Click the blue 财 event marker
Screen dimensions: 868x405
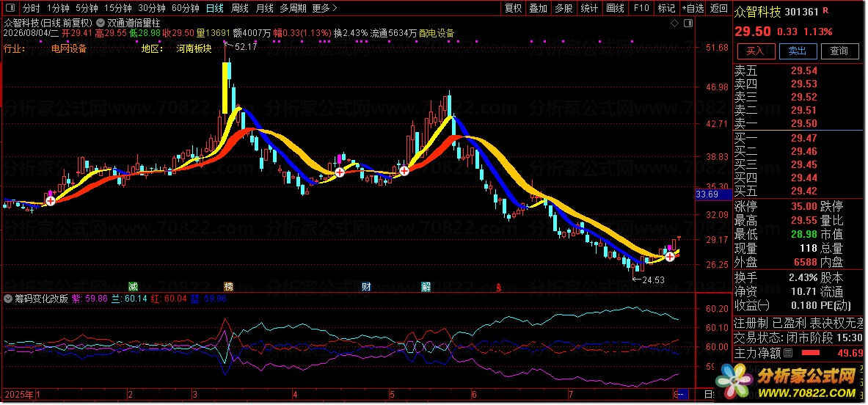[x=366, y=287]
